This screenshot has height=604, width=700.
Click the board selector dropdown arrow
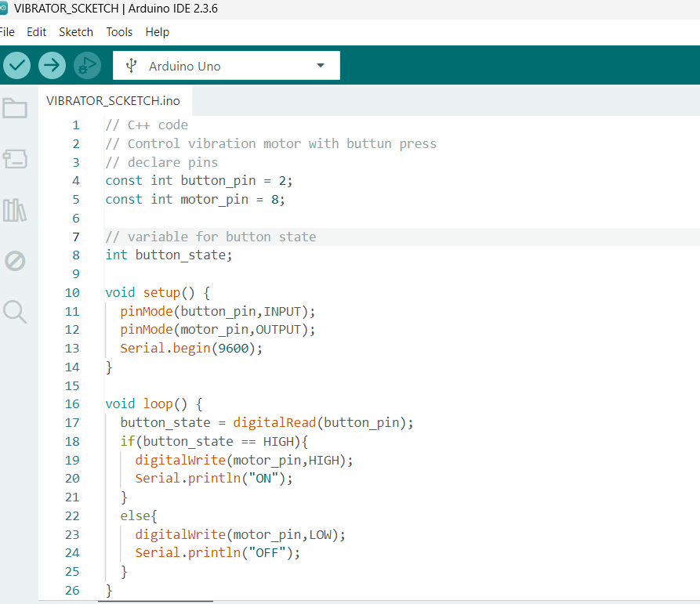click(x=320, y=66)
